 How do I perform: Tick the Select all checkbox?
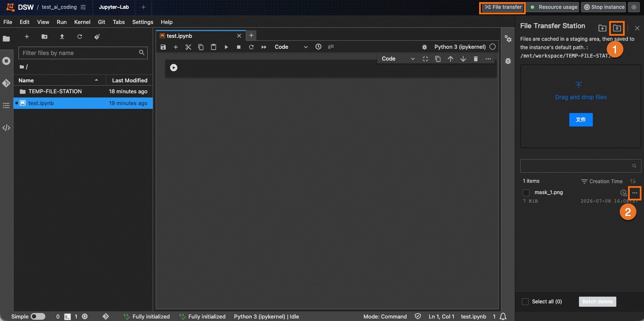click(x=525, y=302)
